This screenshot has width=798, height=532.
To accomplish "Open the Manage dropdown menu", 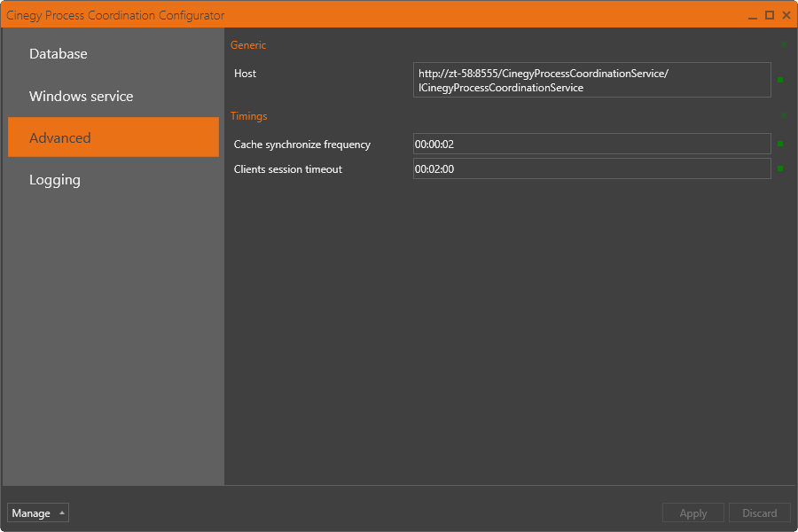I will click(x=38, y=512).
